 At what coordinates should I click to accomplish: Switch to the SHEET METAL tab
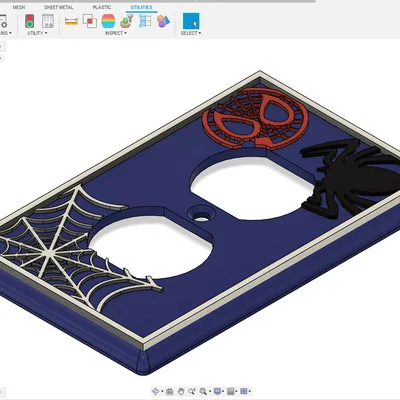(x=59, y=7)
